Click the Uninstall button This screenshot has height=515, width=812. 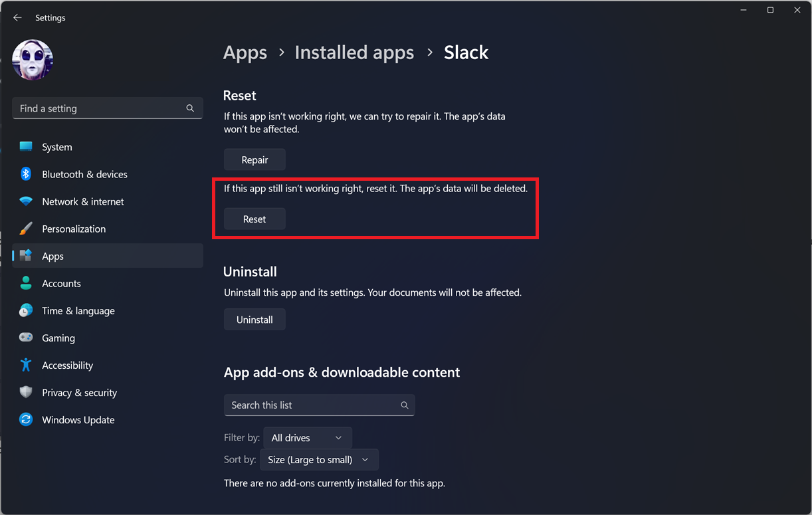tap(254, 319)
